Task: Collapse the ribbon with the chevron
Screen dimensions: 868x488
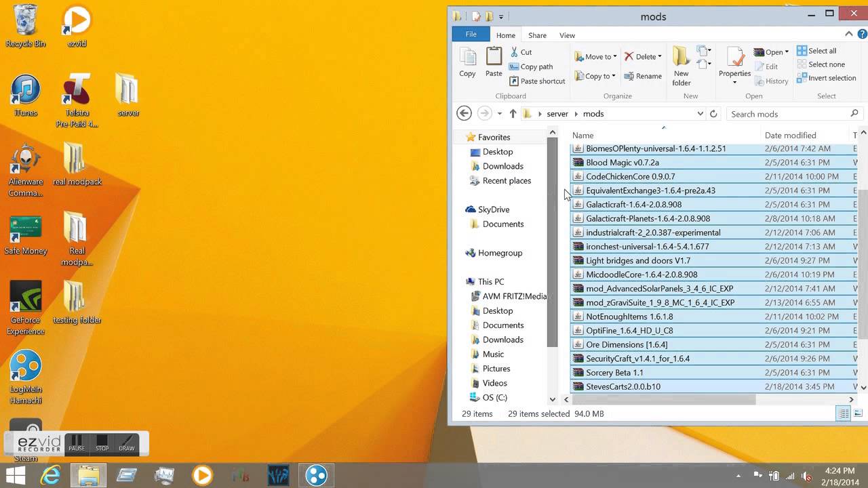Action: [x=848, y=35]
